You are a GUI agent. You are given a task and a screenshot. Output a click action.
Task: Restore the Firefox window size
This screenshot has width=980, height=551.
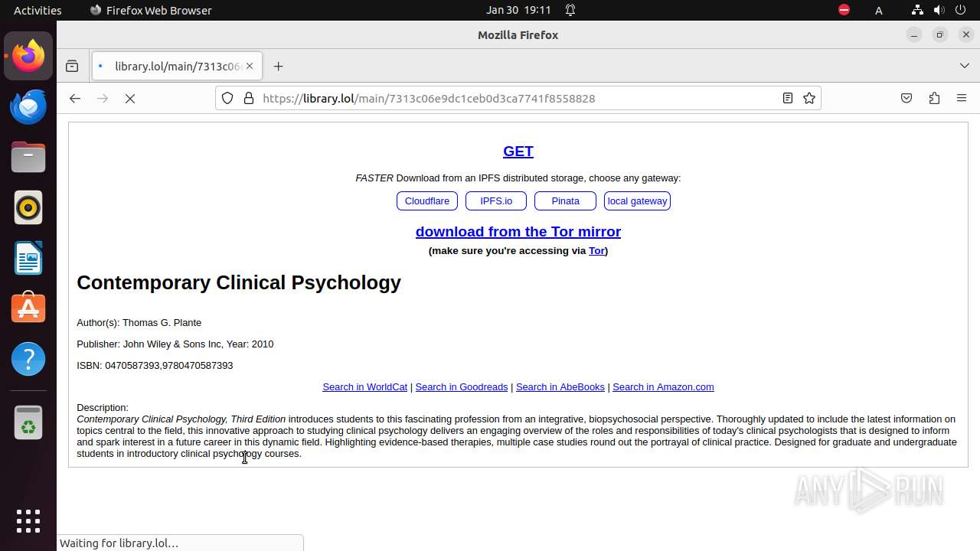(940, 35)
